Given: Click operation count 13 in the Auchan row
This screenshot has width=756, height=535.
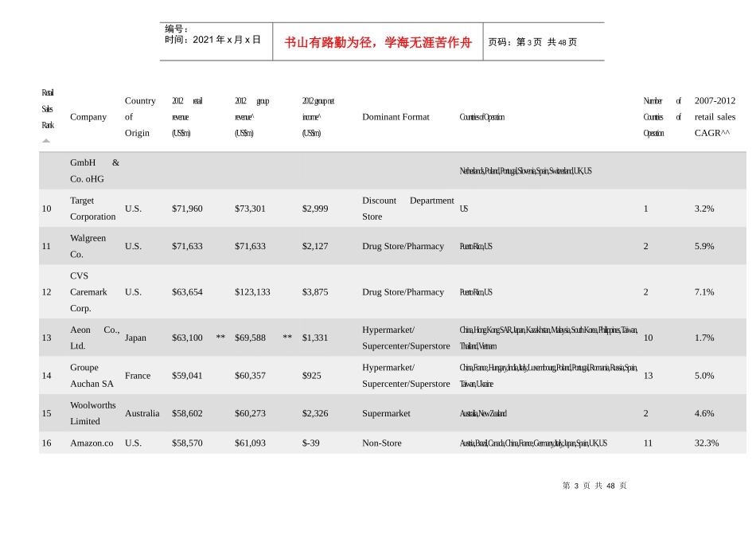Looking at the screenshot, I should [648, 375].
